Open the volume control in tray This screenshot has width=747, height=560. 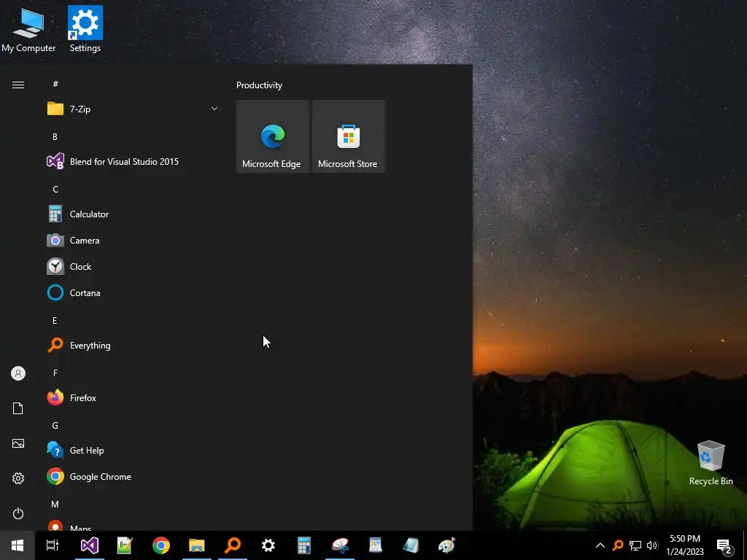tap(652, 545)
